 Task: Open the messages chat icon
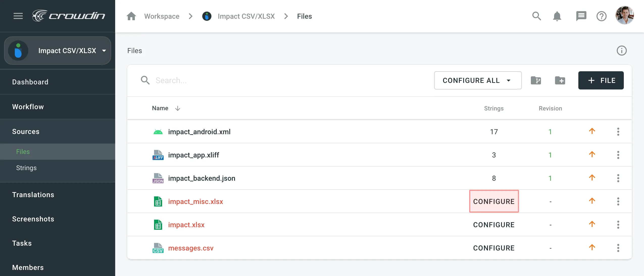[581, 16]
